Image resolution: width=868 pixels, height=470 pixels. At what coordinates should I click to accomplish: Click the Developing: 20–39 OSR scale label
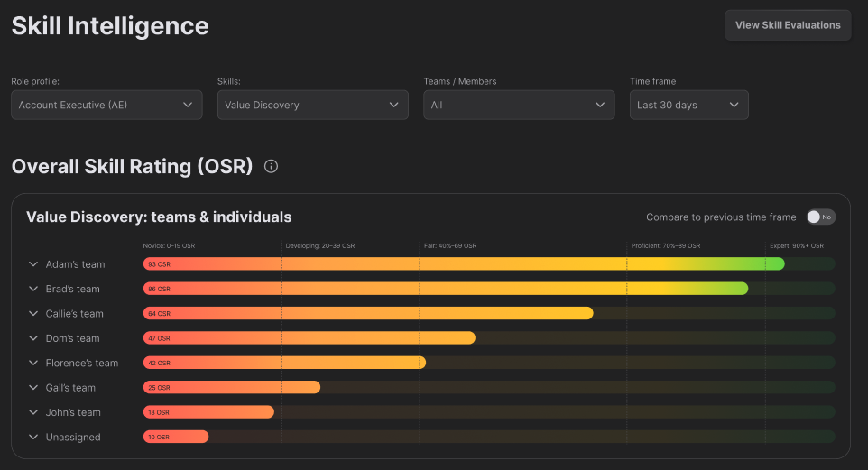click(320, 245)
